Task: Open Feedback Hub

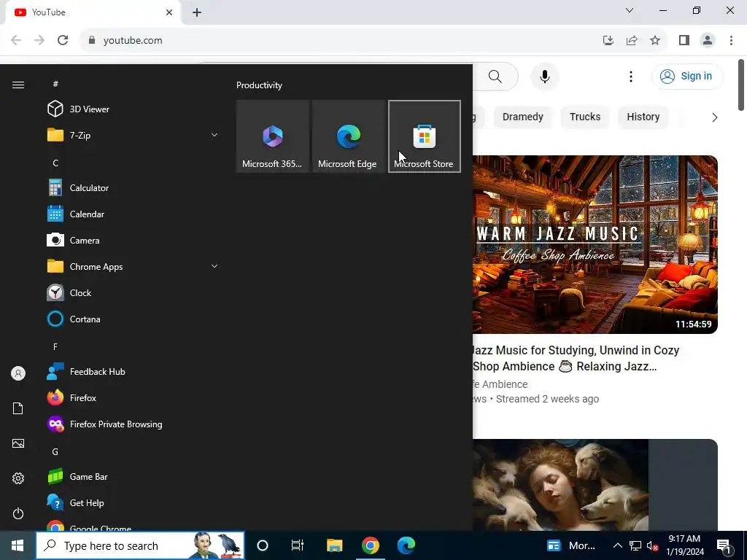Action: pos(133,371)
